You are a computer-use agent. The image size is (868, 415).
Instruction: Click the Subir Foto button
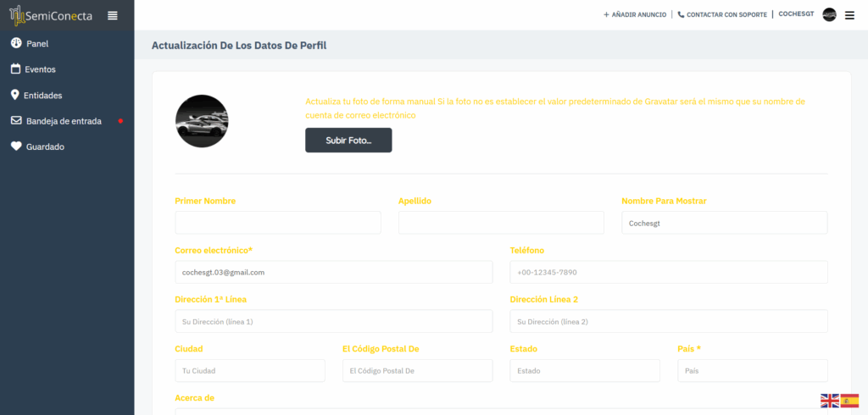coord(348,140)
